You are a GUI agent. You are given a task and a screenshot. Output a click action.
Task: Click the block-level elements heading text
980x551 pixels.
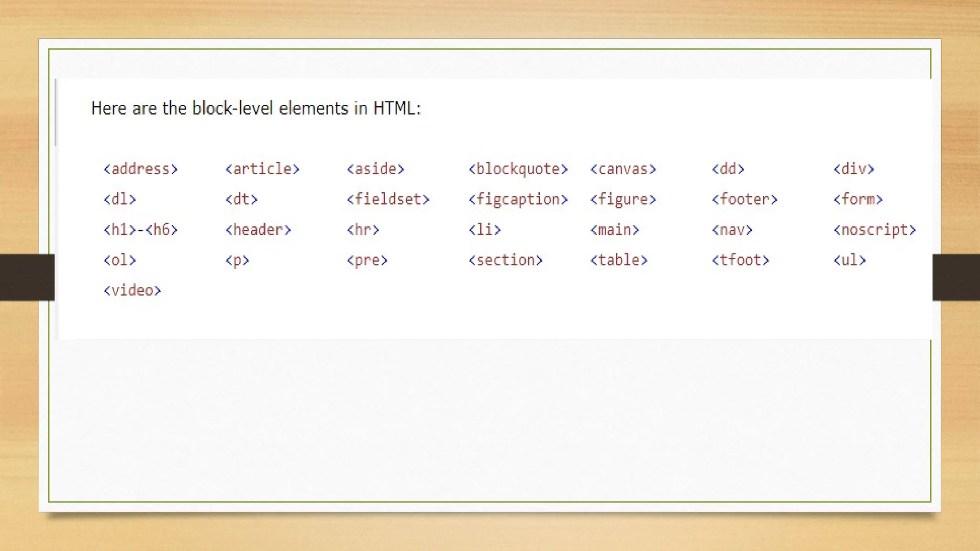point(256,109)
